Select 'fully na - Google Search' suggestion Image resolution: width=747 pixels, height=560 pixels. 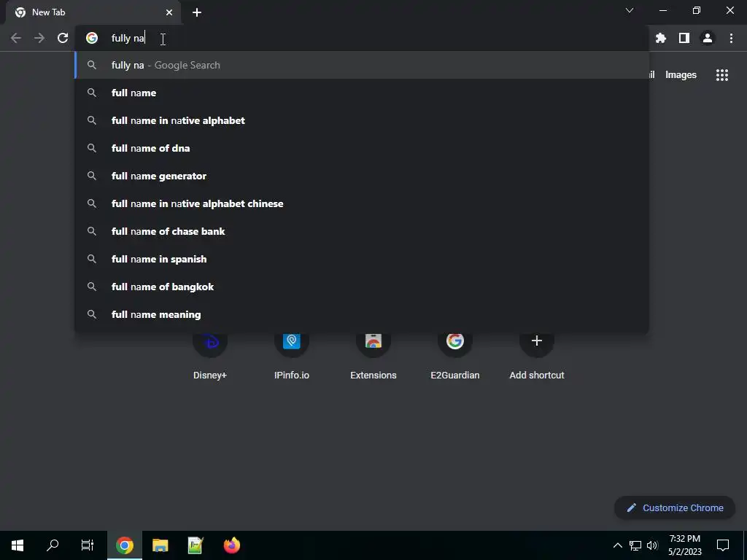pyautogui.click(x=362, y=65)
